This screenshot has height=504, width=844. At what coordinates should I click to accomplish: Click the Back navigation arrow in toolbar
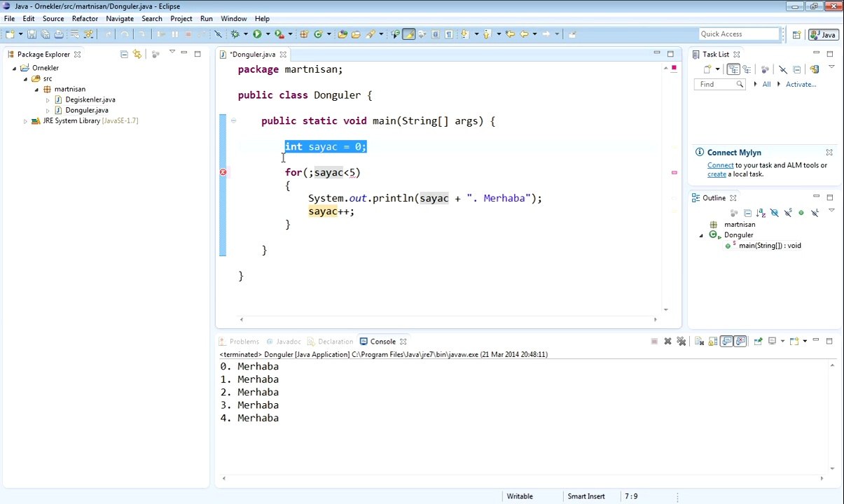(524, 34)
